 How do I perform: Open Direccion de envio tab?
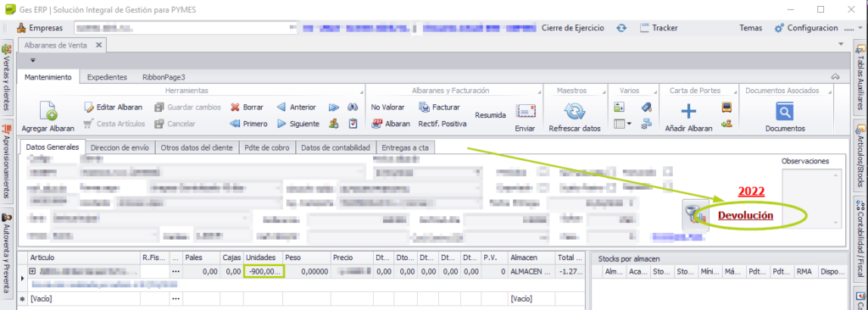pos(120,147)
